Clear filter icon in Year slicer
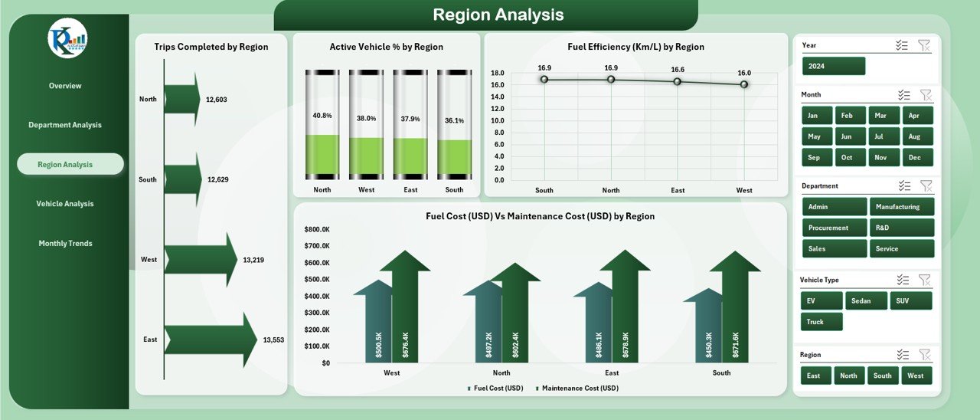The width and height of the screenshot is (980, 420). [x=925, y=46]
